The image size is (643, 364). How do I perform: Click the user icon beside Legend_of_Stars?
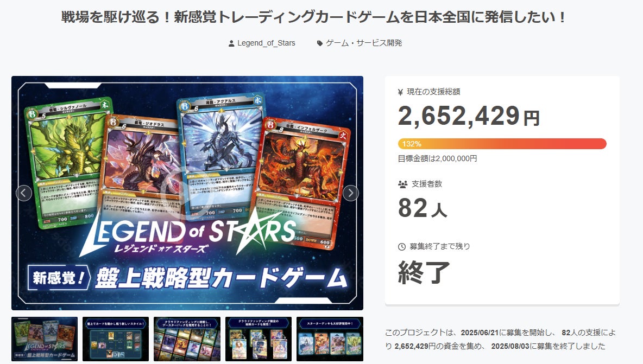(231, 43)
